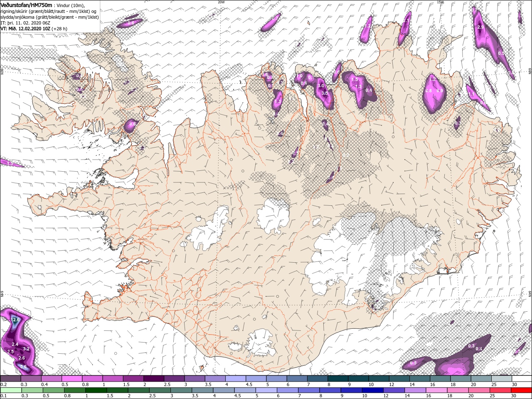Screen dimensions: 532x399
Task: Click the 64N latitude label on right edge
Action: (x=530, y=293)
